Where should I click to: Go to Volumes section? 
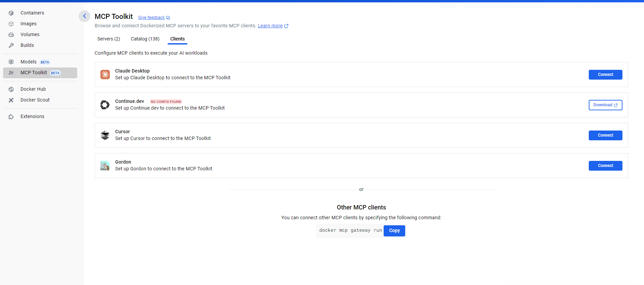point(30,34)
